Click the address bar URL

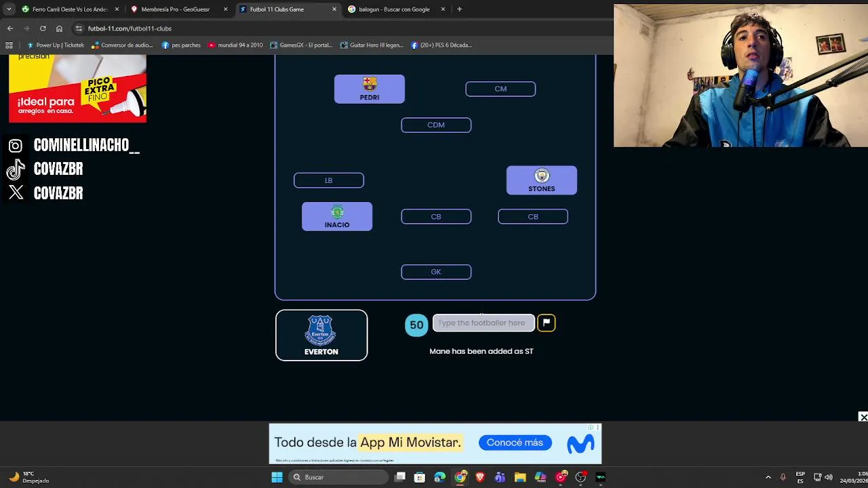tap(130, 28)
